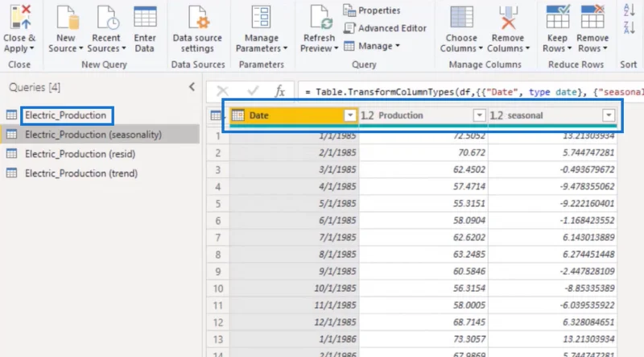The width and height of the screenshot is (644, 357).
Task: Click the Close & Apply icon
Action: pyautogui.click(x=20, y=17)
